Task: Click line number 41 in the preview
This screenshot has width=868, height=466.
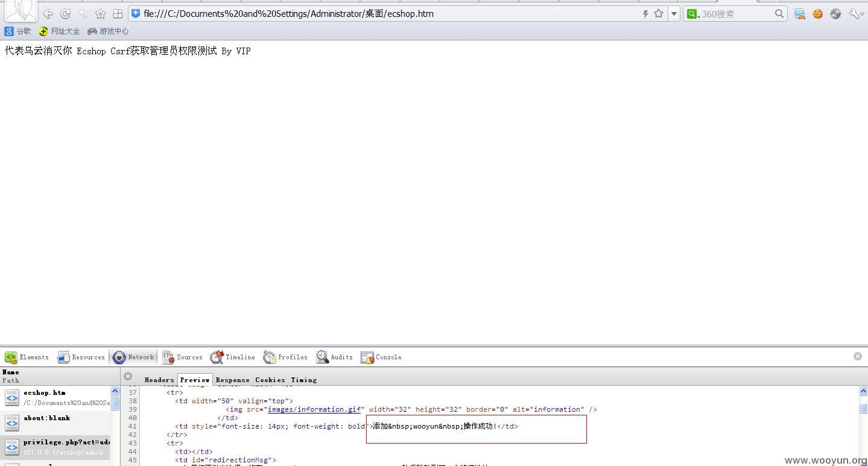Action: click(x=133, y=426)
